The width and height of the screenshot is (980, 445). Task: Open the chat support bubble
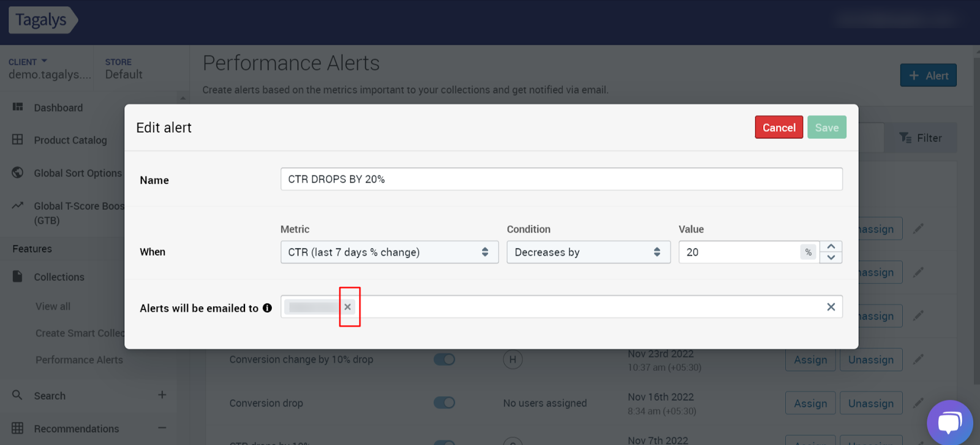[x=949, y=422]
